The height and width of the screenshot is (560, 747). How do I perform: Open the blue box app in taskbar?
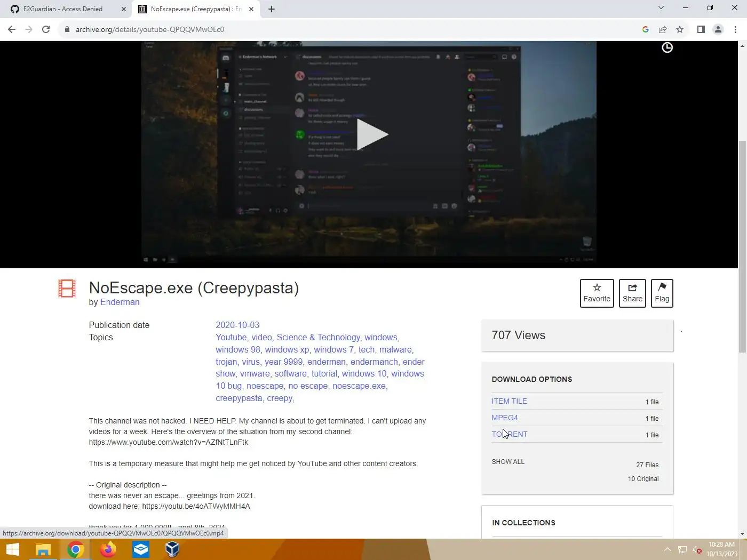(141, 549)
